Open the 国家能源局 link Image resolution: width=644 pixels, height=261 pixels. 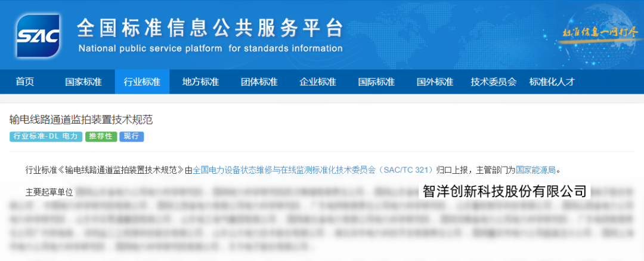pos(535,170)
